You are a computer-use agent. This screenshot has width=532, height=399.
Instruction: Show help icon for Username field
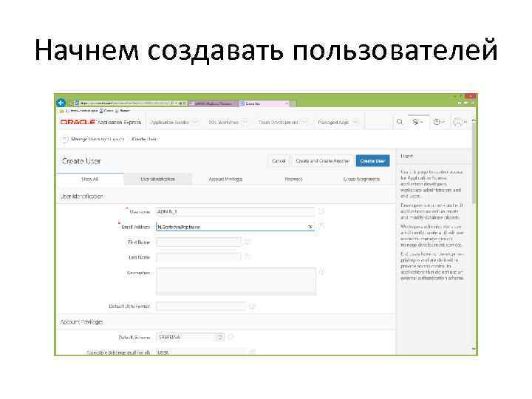click(321, 211)
